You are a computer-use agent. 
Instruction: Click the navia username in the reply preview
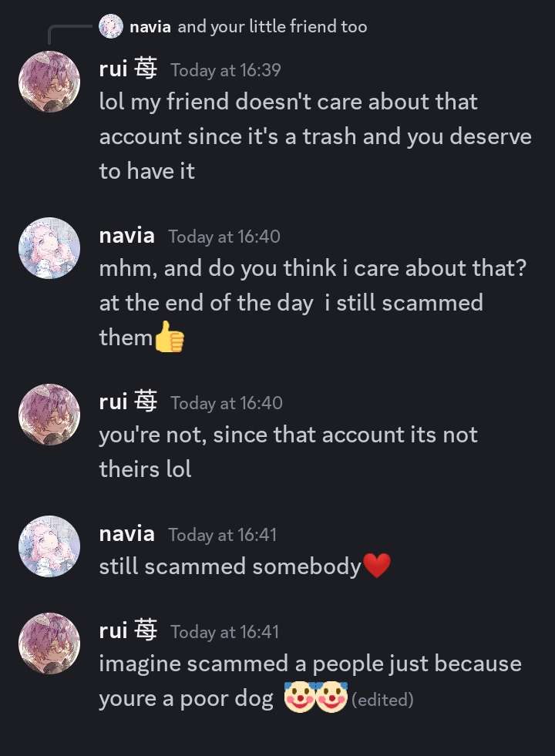150,27
